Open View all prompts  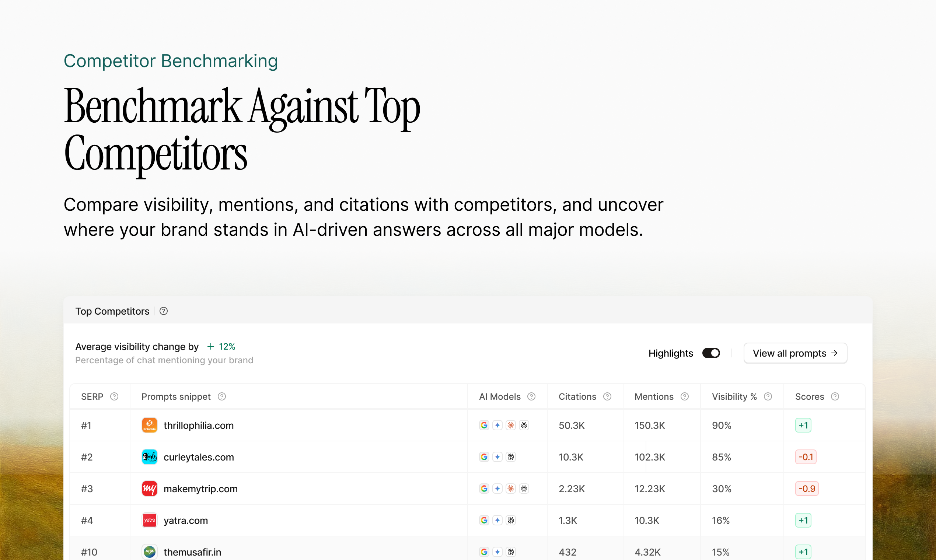[x=795, y=353]
